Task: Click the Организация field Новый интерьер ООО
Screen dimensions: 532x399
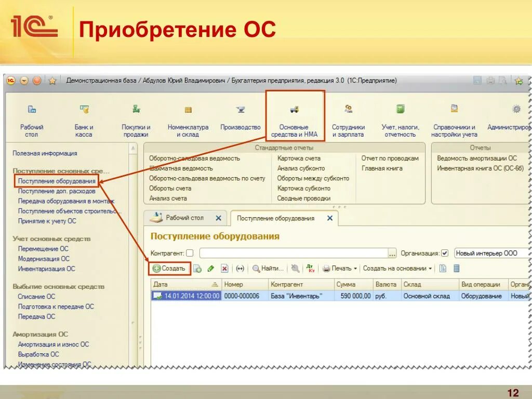Action: (x=492, y=254)
